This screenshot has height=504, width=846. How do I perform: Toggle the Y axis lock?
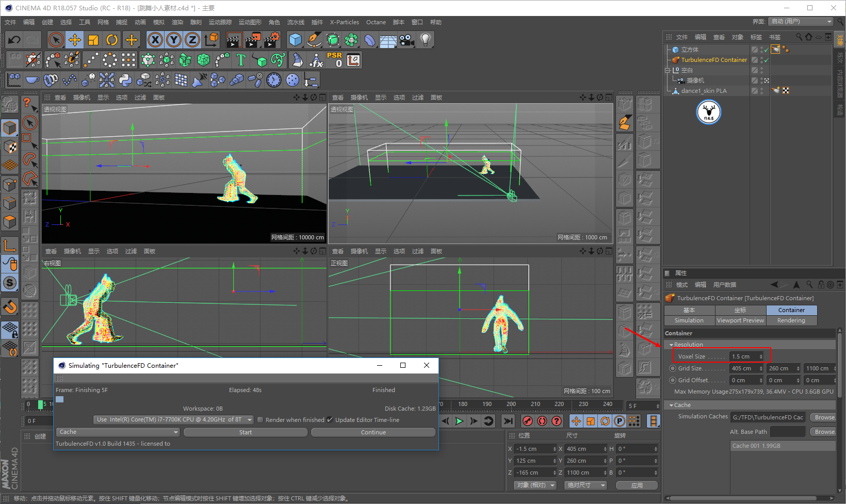click(174, 40)
